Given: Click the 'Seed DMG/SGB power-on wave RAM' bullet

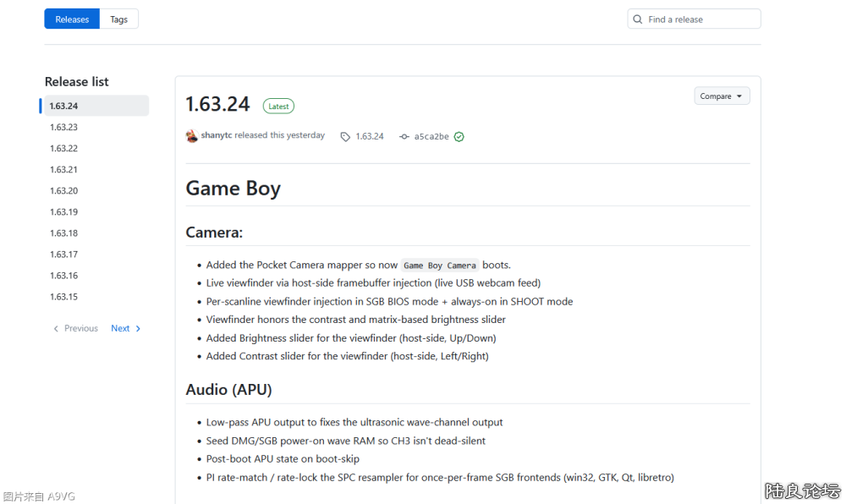Looking at the screenshot, I should [x=346, y=441].
